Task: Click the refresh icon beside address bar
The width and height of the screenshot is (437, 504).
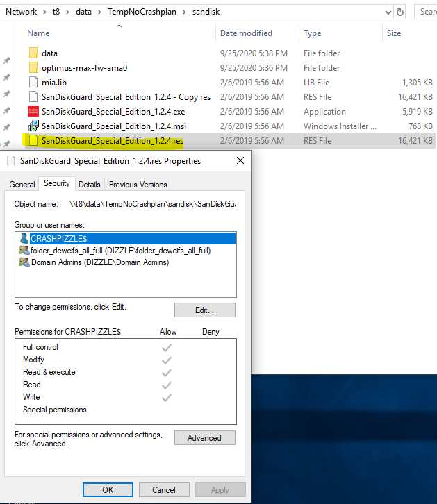Action: tap(400, 12)
